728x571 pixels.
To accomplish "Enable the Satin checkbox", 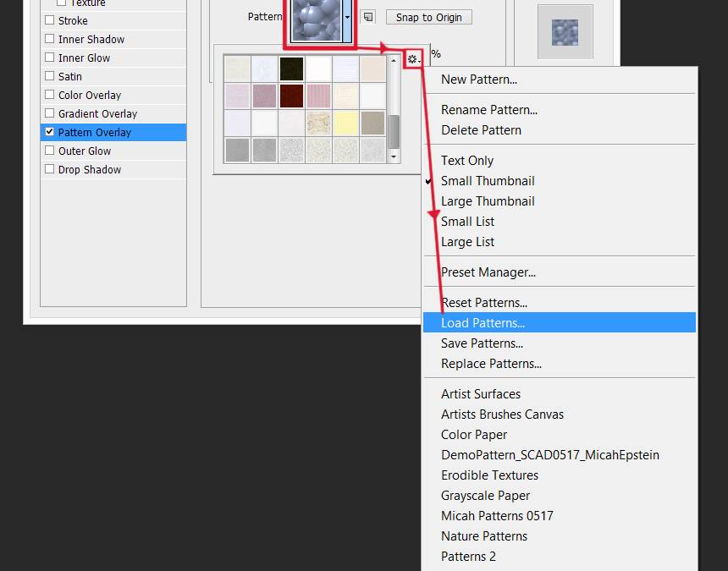I will click(50, 75).
